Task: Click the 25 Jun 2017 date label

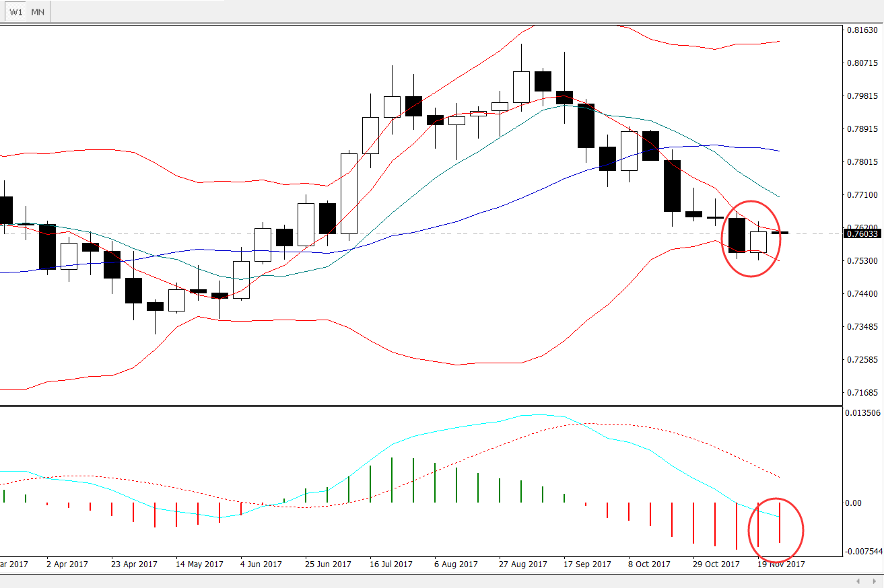Action: pyautogui.click(x=328, y=564)
